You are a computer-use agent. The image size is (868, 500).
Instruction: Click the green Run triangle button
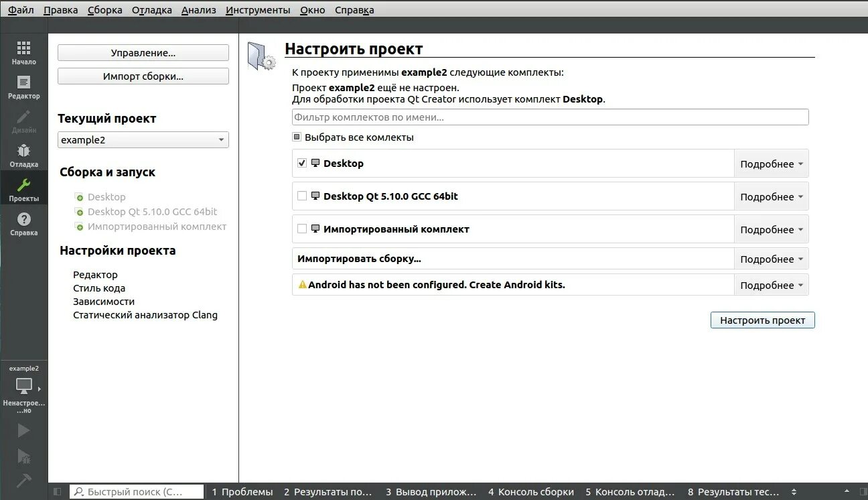point(23,430)
